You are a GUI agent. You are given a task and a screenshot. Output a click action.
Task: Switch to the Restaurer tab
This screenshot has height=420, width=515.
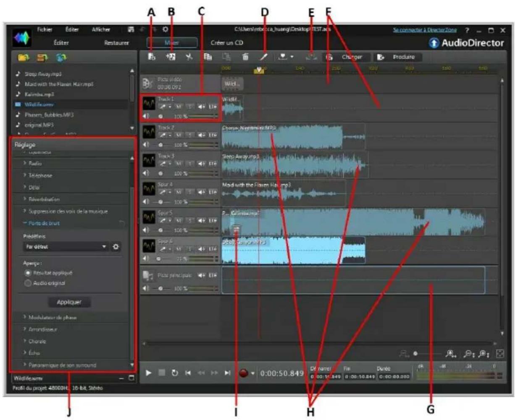[116, 43]
